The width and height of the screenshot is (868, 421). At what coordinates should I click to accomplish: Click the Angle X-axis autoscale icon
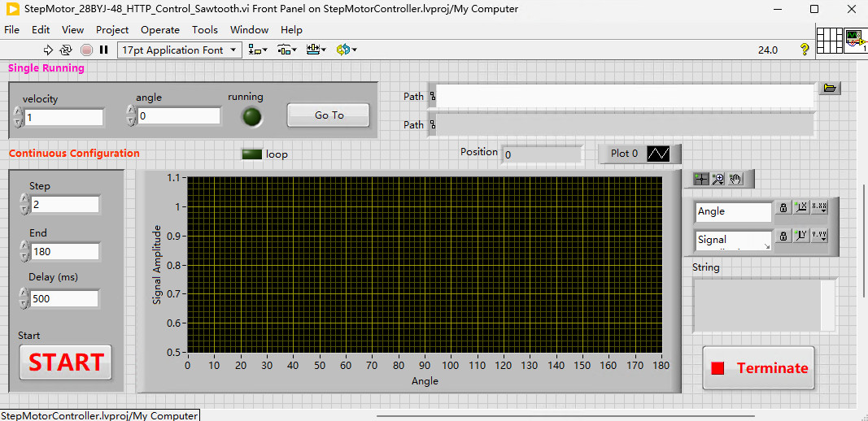(x=801, y=208)
